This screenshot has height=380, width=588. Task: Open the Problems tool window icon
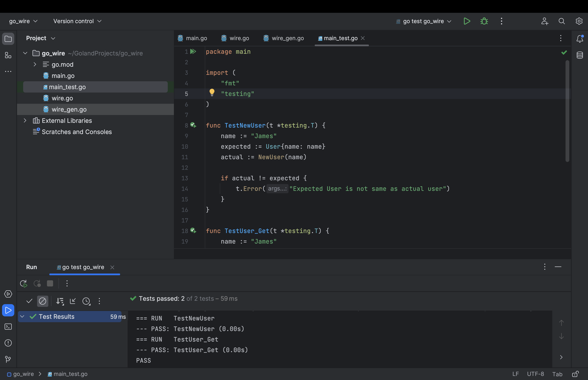pos(8,343)
